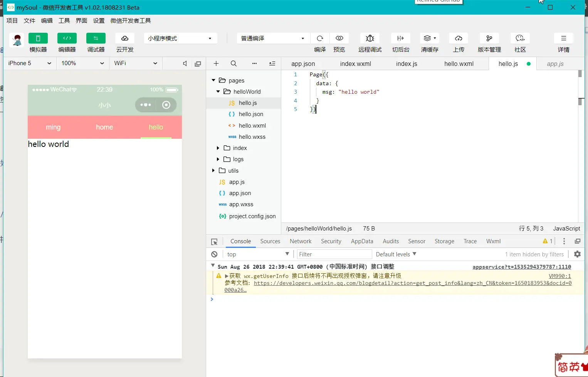Click the upload (上传) icon
Viewport: 588px width, 377px height.
tap(459, 38)
